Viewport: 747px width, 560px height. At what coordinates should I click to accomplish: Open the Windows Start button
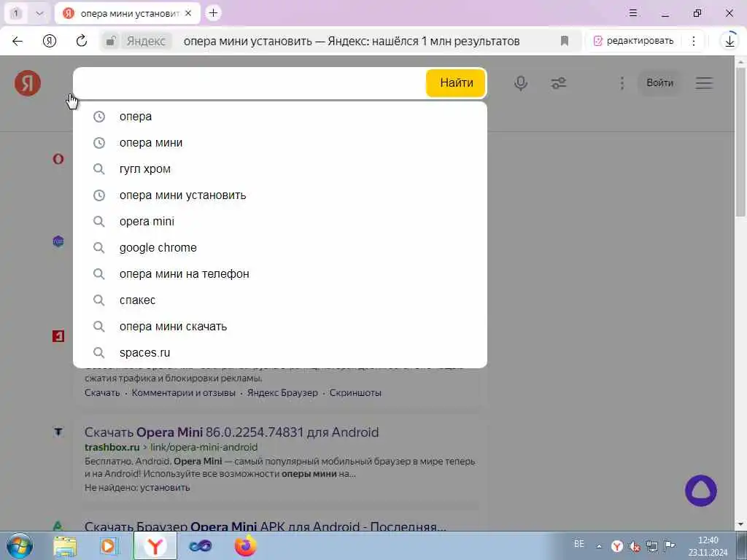pyautogui.click(x=20, y=545)
